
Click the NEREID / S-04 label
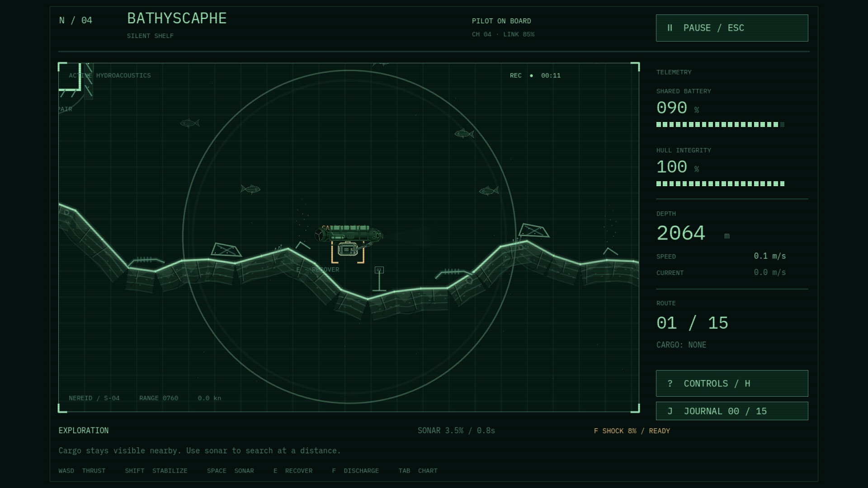94,398
